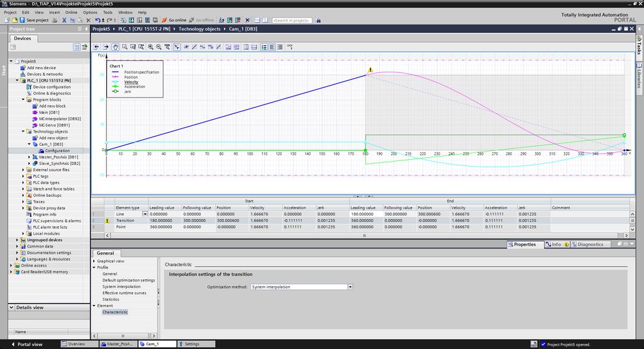Screen dimensions: 644x349
Task: Expand the Online access tree node
Action: [11, 265]
